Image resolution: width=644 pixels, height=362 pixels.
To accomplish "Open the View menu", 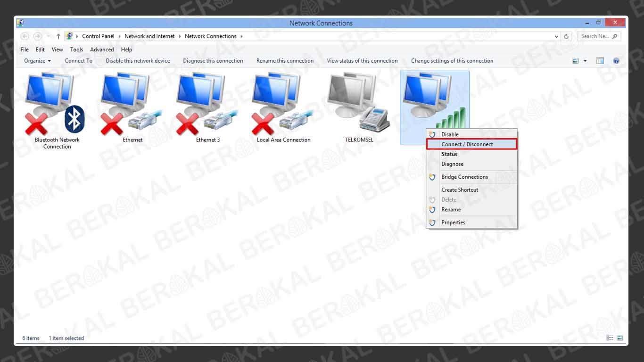I will tap(57, 49).
